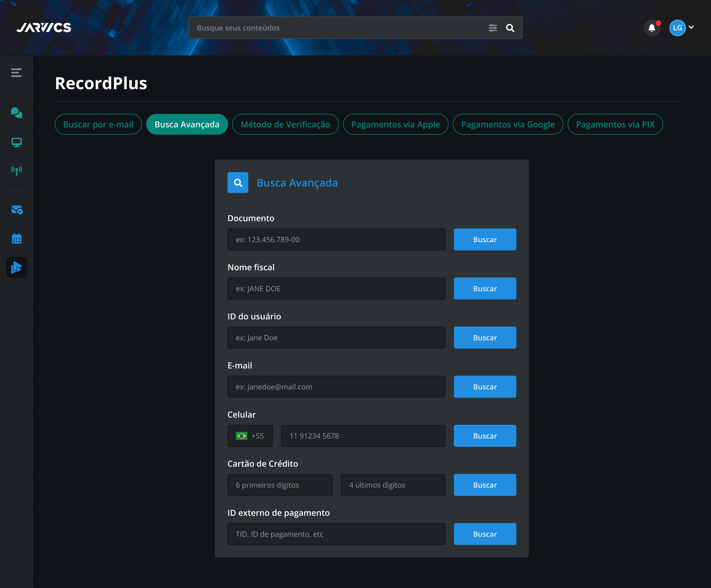The width and height of the screenshot is (711, 588).
Task: Click Buscar next to E-mail
Action: point(485,387)
